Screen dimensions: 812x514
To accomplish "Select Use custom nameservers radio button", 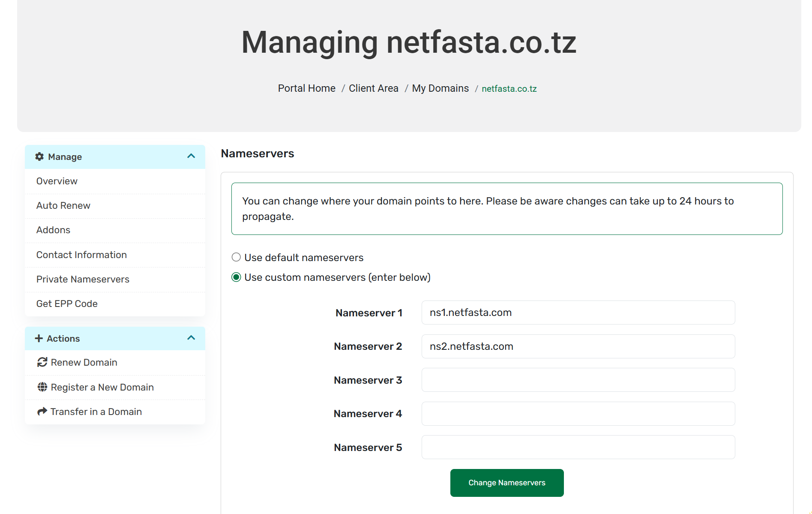I will pyautogui.click(x=236, y=277).
